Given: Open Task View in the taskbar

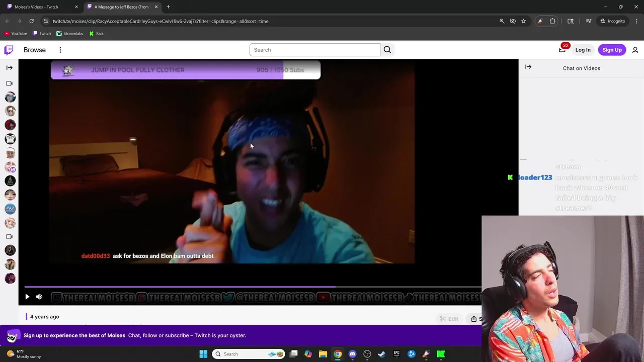Looking at the screenshot, I should point(294,354).
